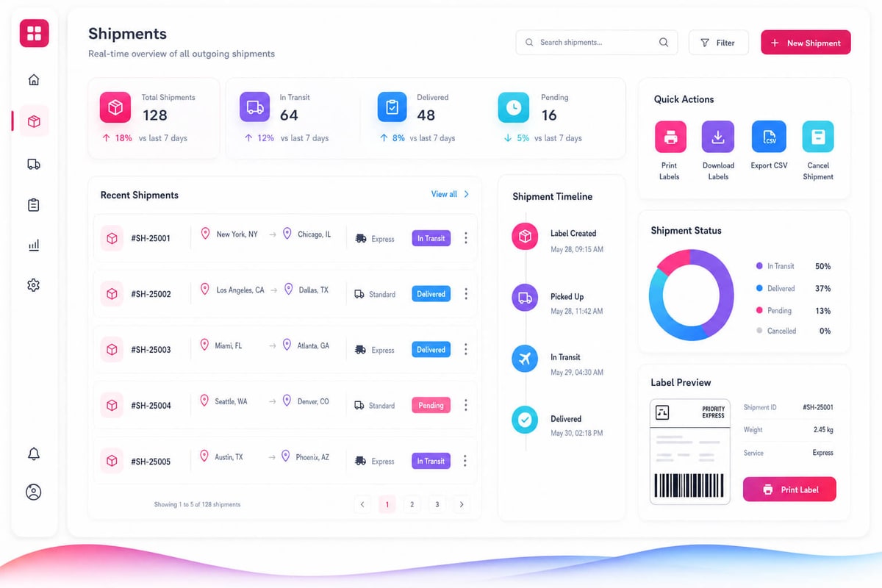Screen dimensions: 882x588
Task: Select page 1 in pagination
Action: point(387,504)
